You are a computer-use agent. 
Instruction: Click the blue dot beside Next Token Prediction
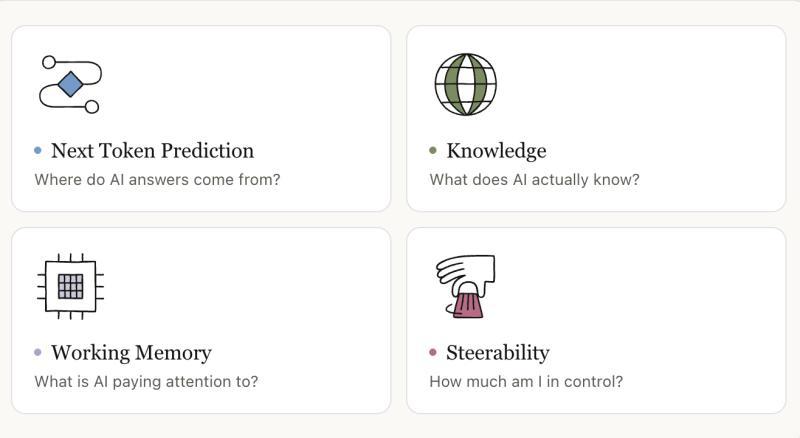[x=38, y=150]
